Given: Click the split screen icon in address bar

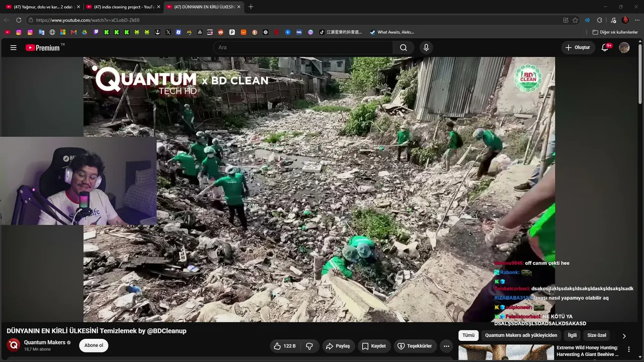Looking at the screenshot, I should pyautogui.click(x=566, y=20).
